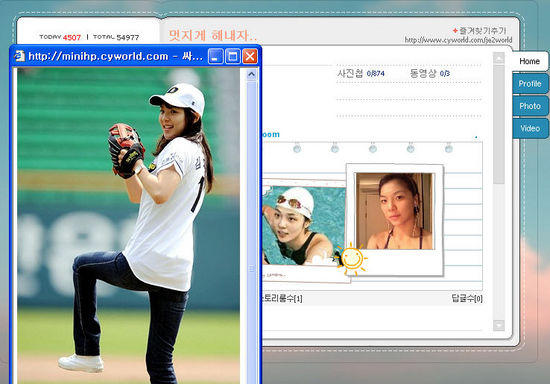Click the swimmer photo thumbnail
The height and width of the screenshot is (384, 550).
[304, 226]
